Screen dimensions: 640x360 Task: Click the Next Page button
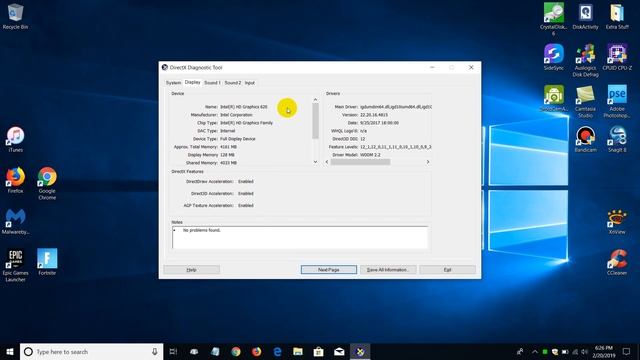coord(329,270)
